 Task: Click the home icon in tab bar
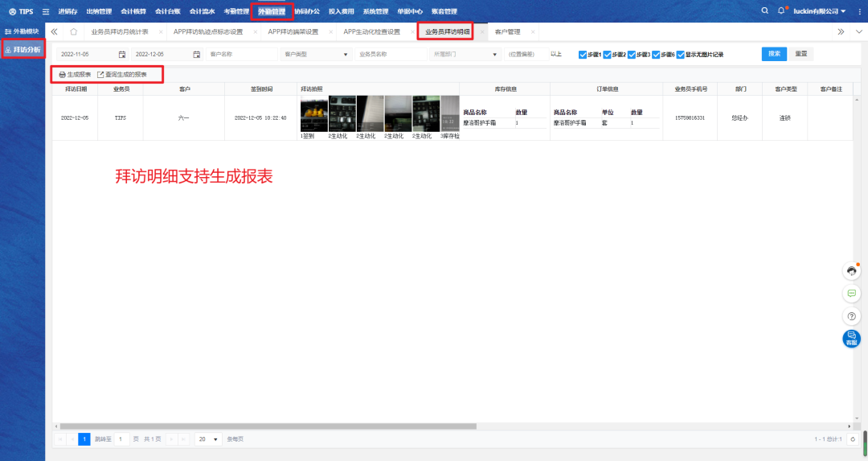[73, 32]
